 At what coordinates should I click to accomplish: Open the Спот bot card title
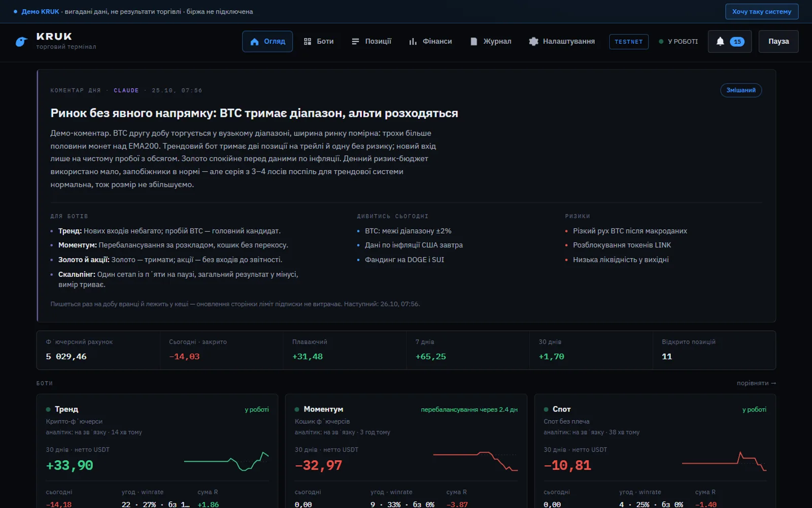[x=561, y=409]
